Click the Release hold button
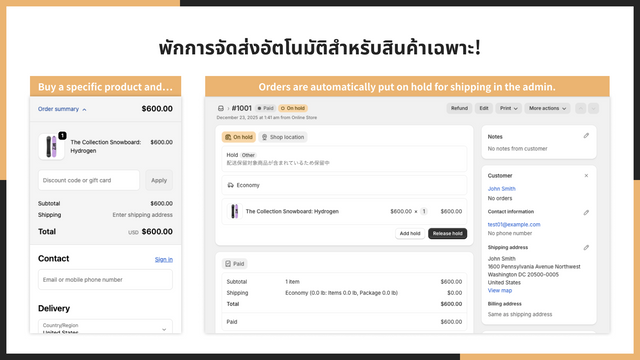 click(447, 233)
